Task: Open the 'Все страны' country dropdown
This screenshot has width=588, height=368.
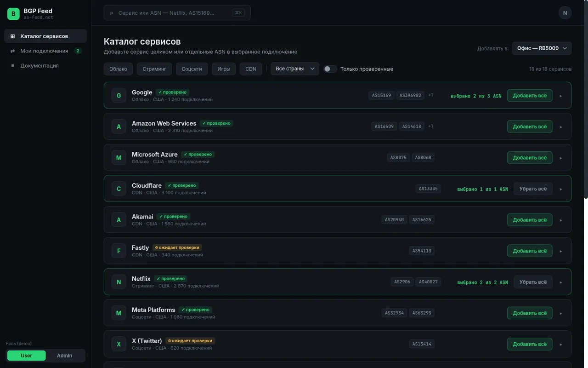Action: point(295,69)
